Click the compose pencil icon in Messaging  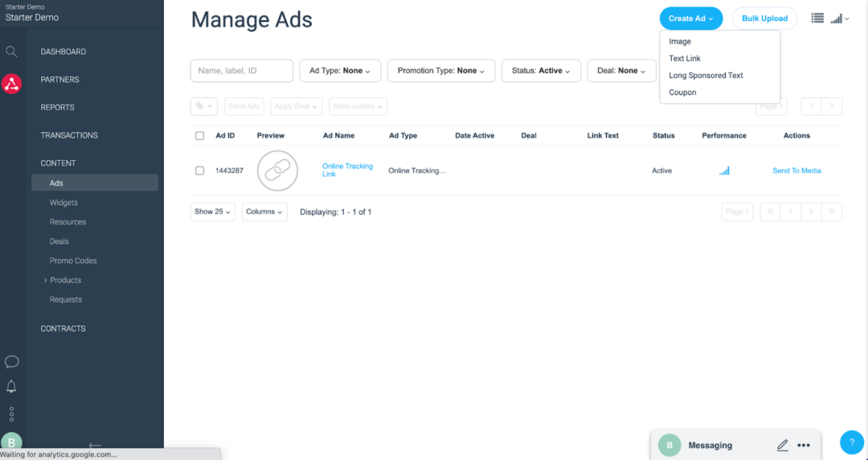(782, 445)
